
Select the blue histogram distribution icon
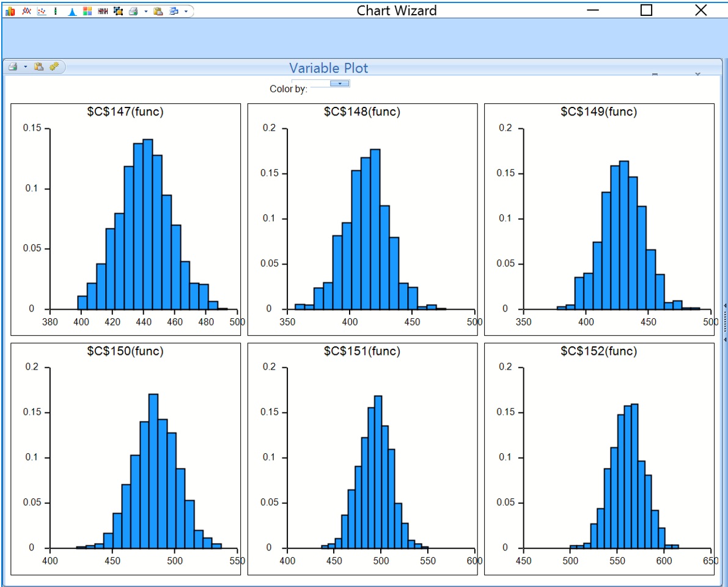tap(72, 11)
